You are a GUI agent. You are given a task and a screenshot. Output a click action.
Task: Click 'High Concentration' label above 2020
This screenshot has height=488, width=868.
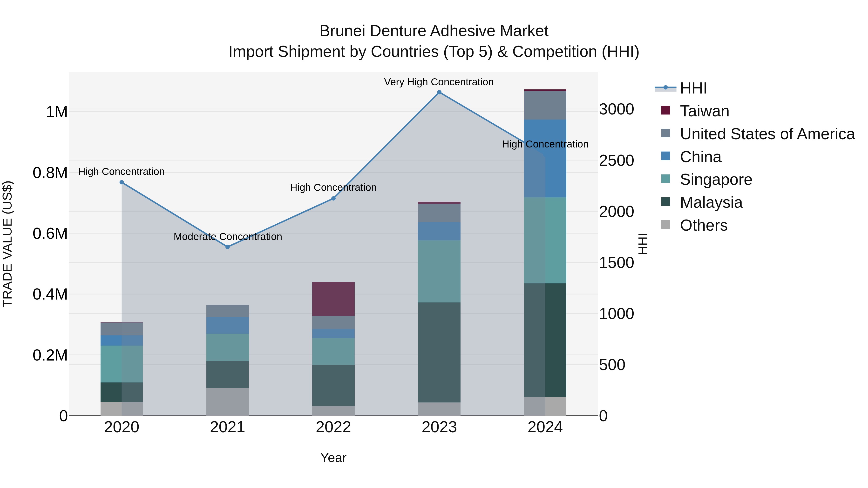point(121,172)
